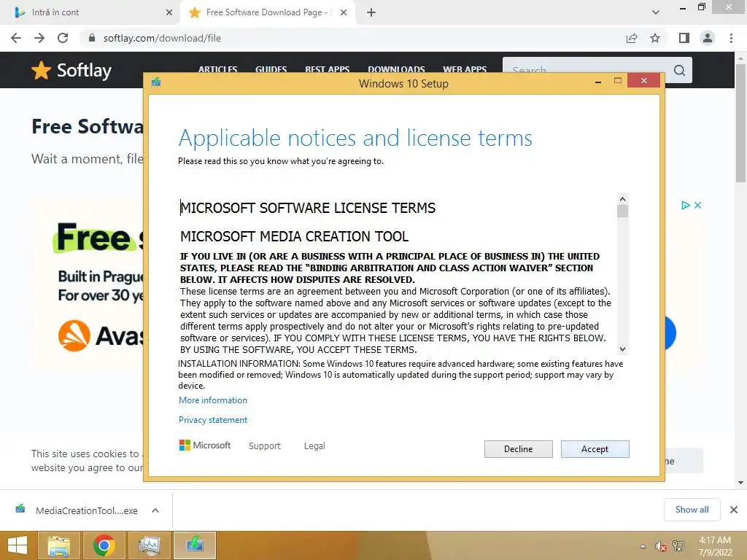The image size is (747, 560).
Task: Open Chrome from the taskbar
Action: click(x=104, y=545)
